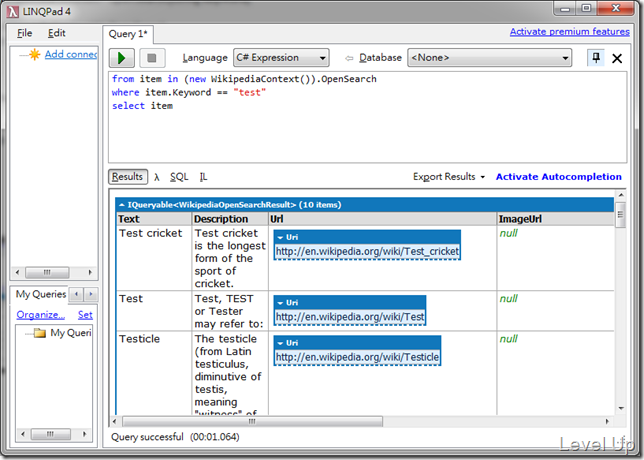Collapse the Uri box for wiki/Test
This screenshot has height=460, width=644.
click(280, 303)
